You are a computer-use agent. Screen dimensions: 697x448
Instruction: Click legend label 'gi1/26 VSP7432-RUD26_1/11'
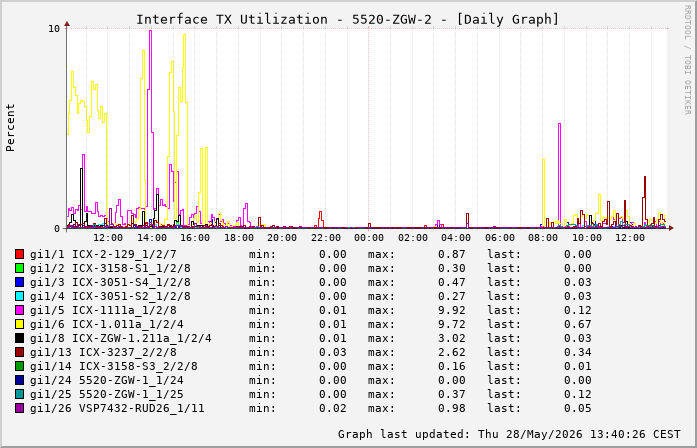click(117, 408)
